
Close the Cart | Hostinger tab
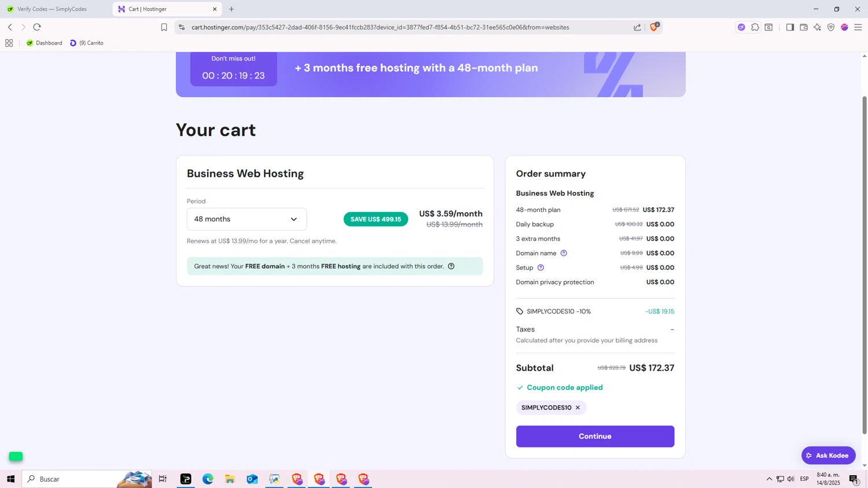(x=215, y=9)
